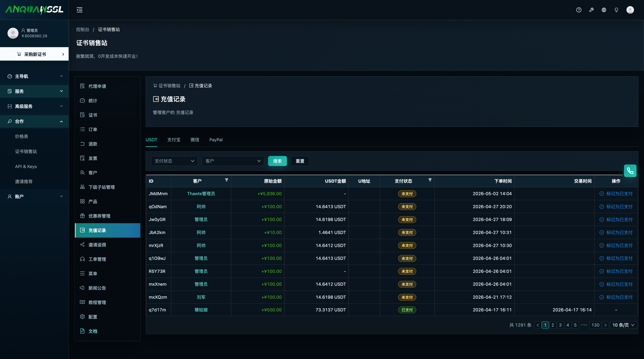Open 价格表 in sidebar
This screenshot has height=359, width=644.
[21, 136]
